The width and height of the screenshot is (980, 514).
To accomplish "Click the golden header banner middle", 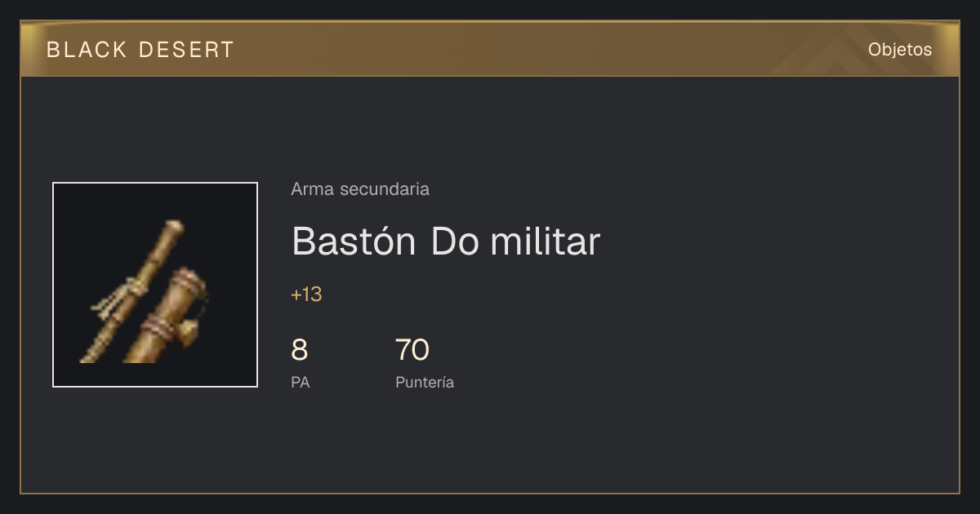I will tap(490, 49).
